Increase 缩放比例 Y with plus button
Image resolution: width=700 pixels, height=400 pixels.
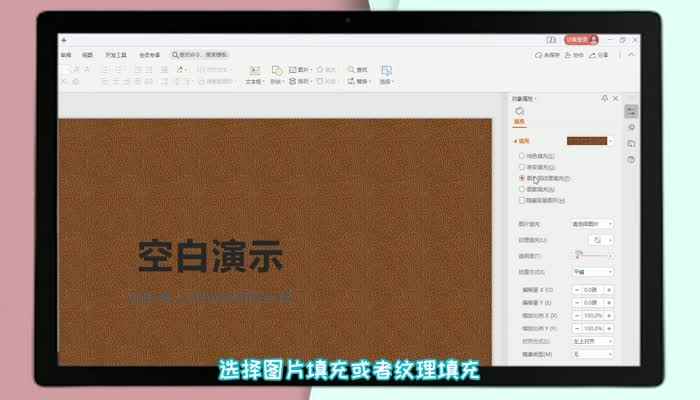609,329
